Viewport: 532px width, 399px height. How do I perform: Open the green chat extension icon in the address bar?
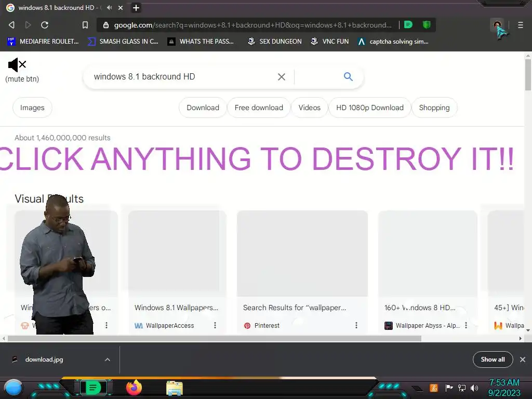point(408,25)
